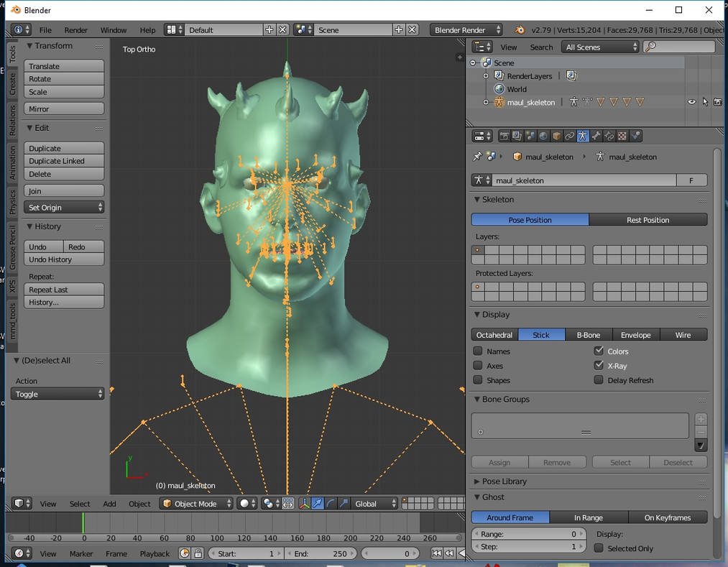728x567 pixels.
Task: Open the Object properties cube tab icon
Action: click(x=556, y=136)
